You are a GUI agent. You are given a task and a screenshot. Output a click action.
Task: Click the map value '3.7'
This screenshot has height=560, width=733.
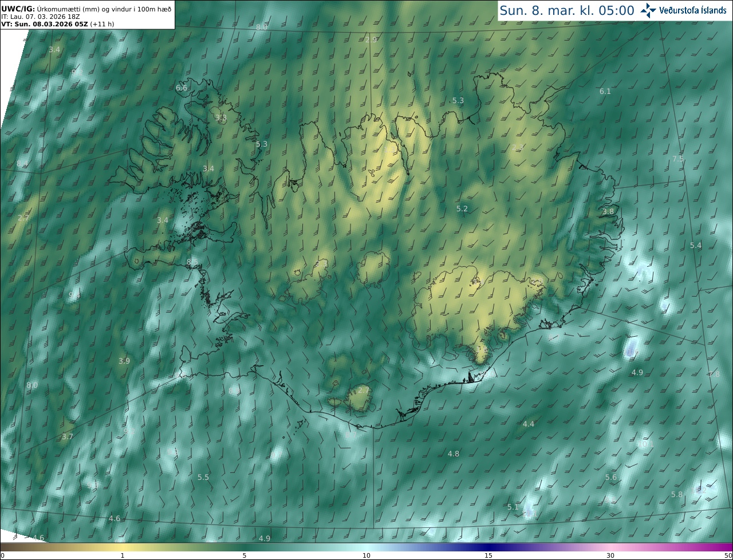(68, 436)
